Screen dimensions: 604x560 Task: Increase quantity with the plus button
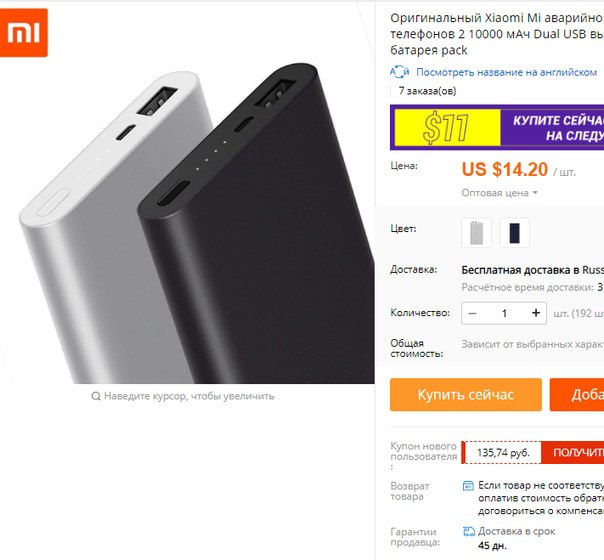(x=535, y=313)
